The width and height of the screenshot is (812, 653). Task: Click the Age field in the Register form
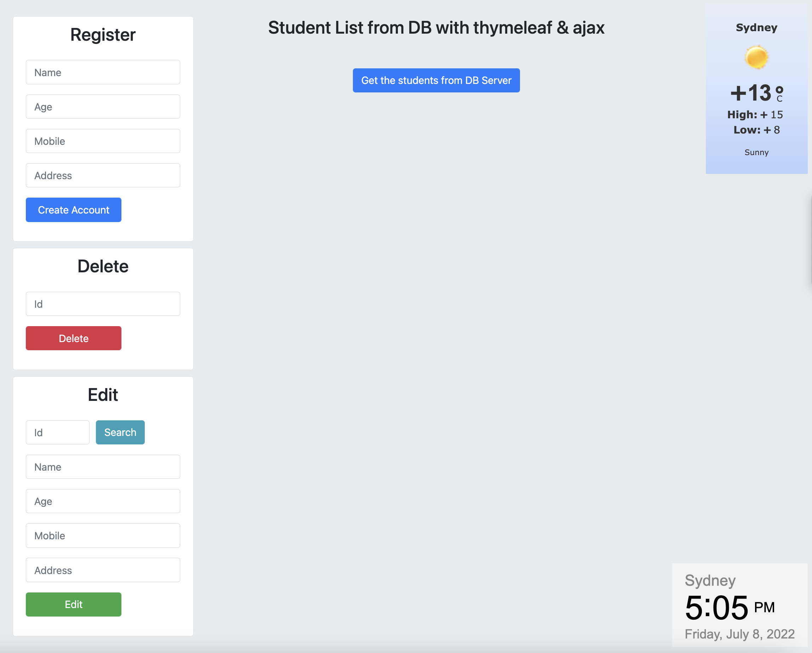[x=103, y=107]
